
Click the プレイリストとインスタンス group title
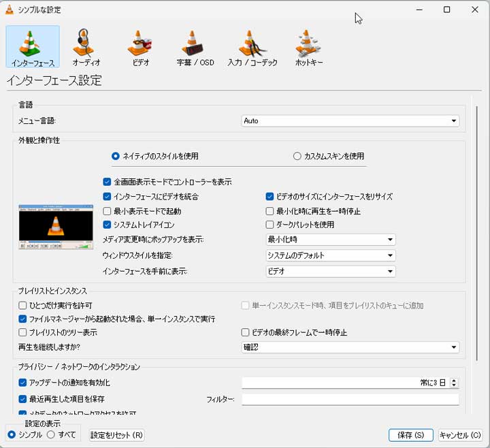coord(52,291)
